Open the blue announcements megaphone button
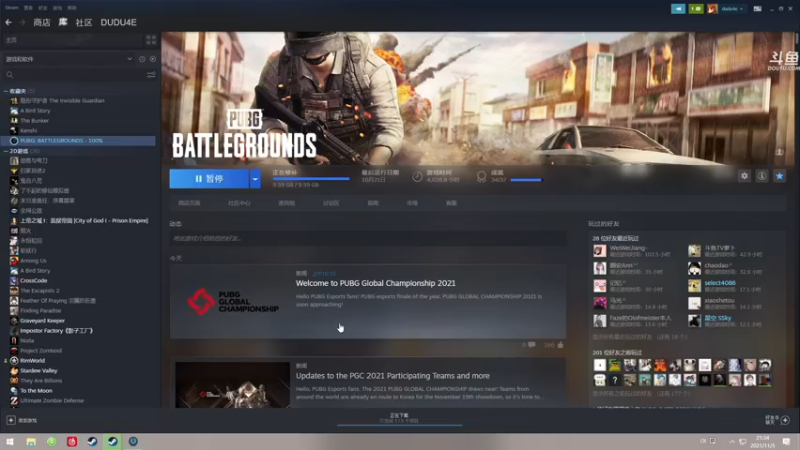The image size is (800, 450). point(678,9)
